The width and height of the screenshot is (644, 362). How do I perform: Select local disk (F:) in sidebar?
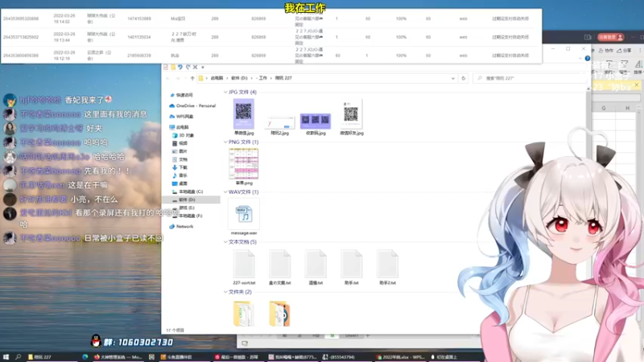pos(188,216)
